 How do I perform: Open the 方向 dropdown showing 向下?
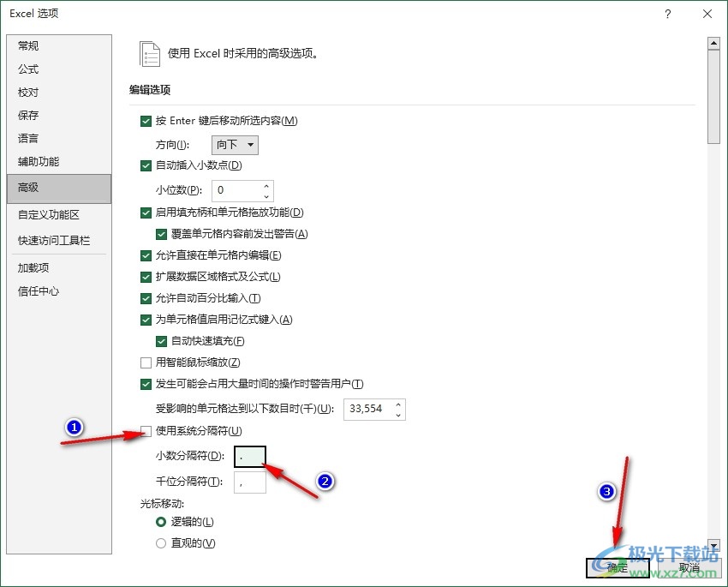(x=235, y=145)
